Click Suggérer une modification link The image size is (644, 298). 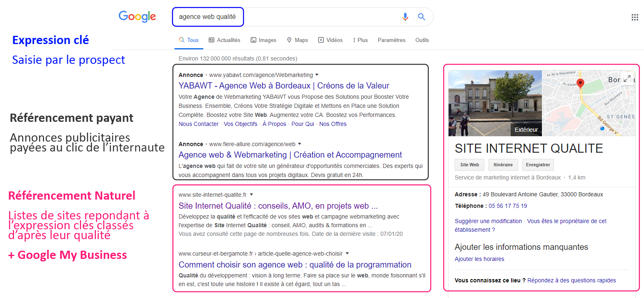pos(488,221)
